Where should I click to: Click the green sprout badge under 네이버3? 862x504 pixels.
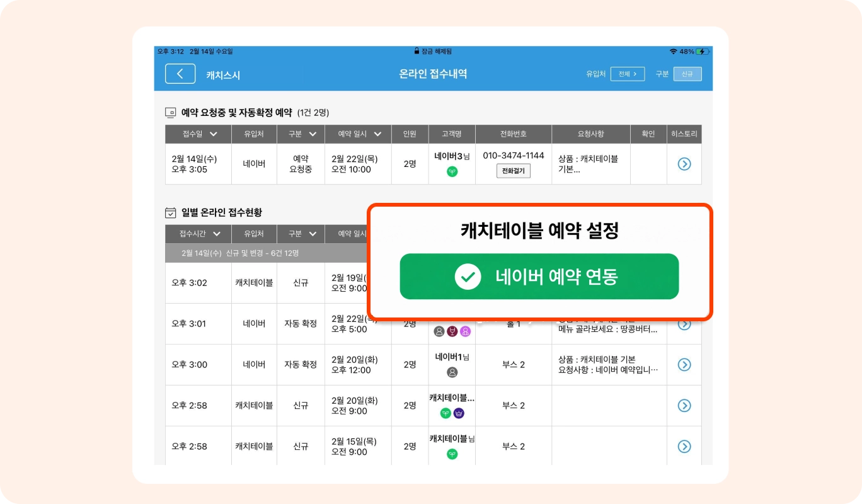pyautogui.click(x=452, y=171)
